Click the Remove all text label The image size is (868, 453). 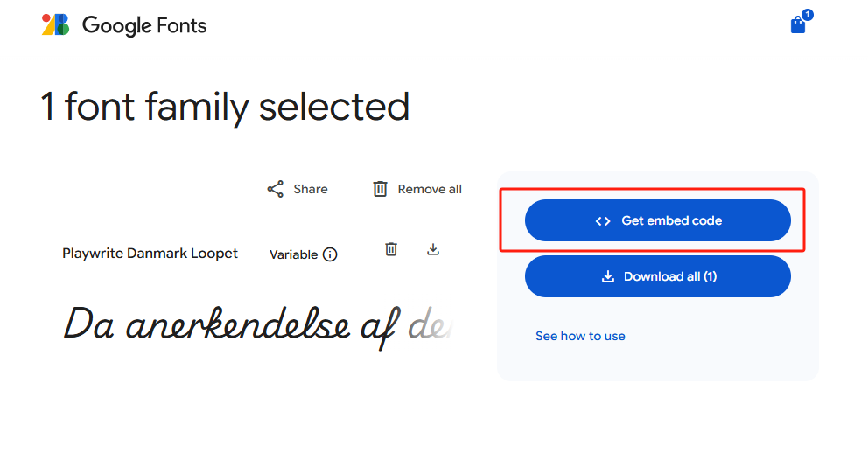click(430, 189)
